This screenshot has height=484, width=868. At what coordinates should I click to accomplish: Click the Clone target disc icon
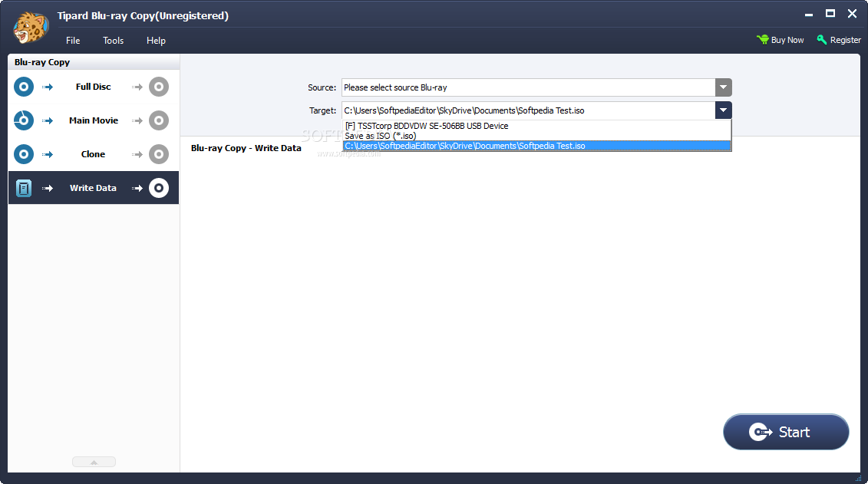159,154
